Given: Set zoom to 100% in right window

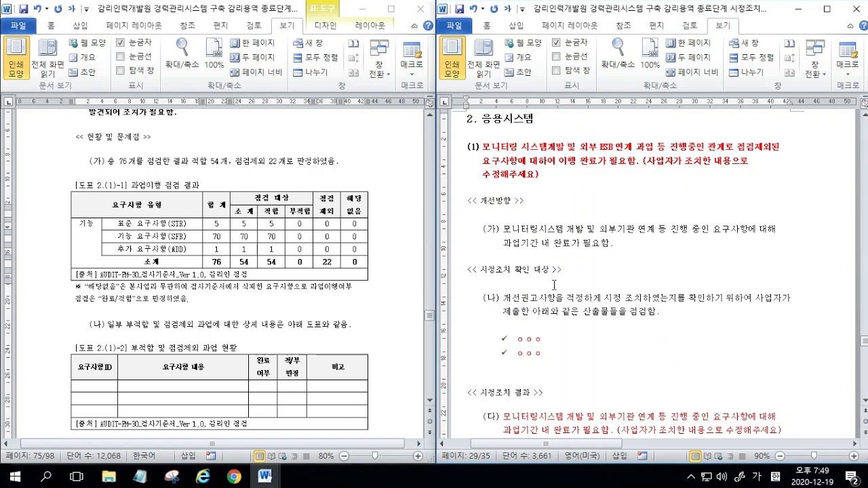Looking at the screenshot, I should coord(650,54).
